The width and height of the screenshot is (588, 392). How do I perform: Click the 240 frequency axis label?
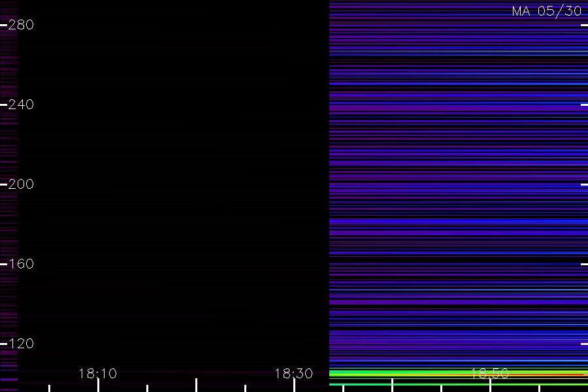click(21, 105)
